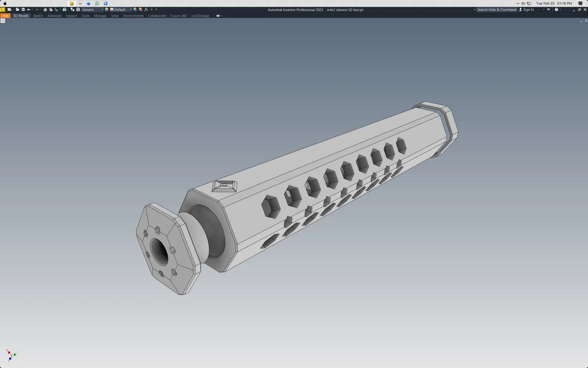The height and width of the screenshot is (368, 588).
Task: Switch to the Inspect tab
Action: [x=71, y=16]
